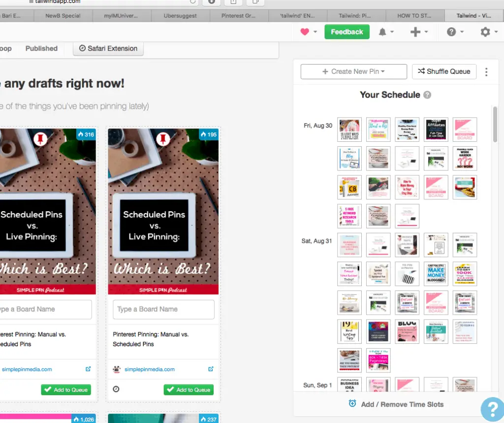Click the green Feedback button
Image resolution: width=504 pixels, height=423 pixels.
tap(347, 32)
